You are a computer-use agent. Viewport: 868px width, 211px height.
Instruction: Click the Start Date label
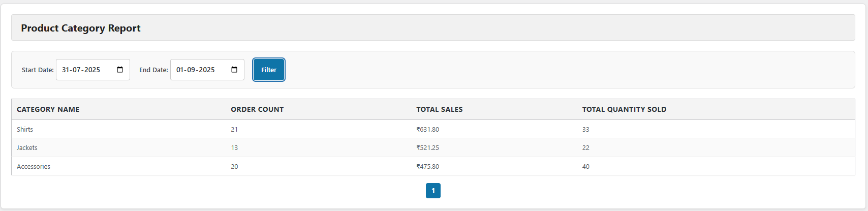pyautogui.click(x=38, y=70)
